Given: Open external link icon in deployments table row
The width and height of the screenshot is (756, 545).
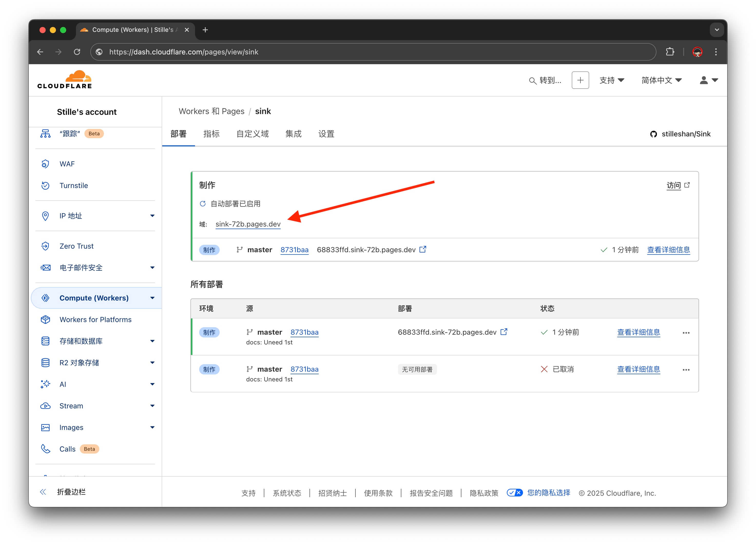Looking at the screenshot, I should (x=504, y=332).
